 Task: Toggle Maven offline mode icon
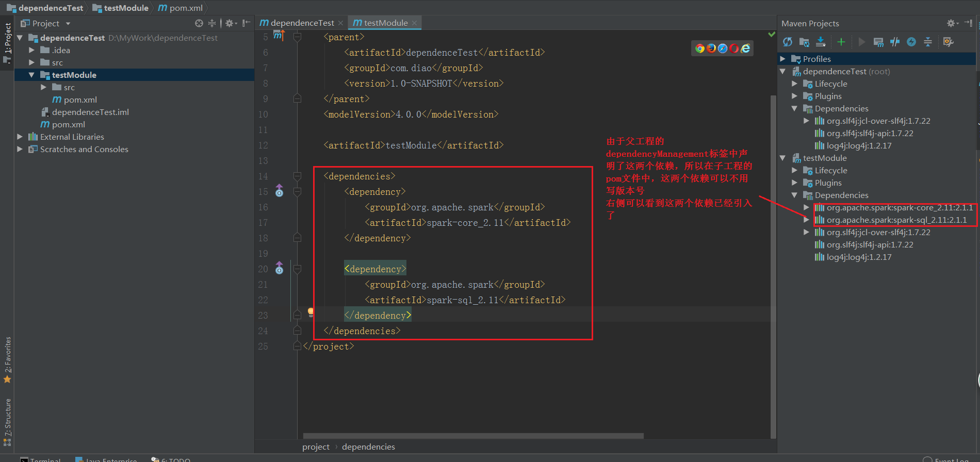coord(895,42)
